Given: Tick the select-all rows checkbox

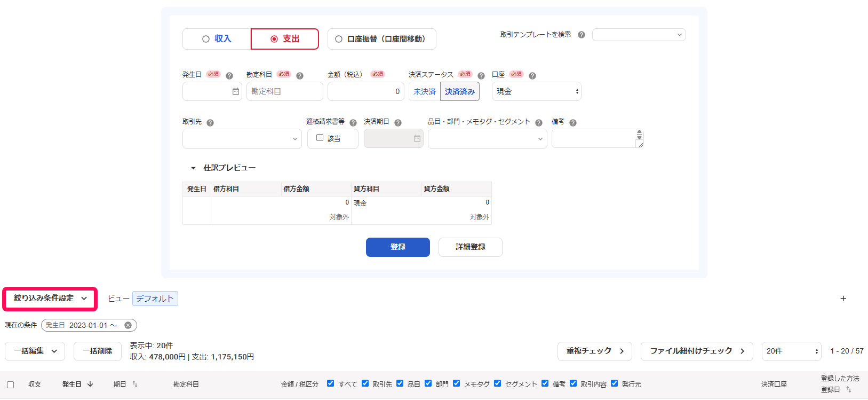Looking at the screenshot, I should pyautogui.click(x=11, y=385).
